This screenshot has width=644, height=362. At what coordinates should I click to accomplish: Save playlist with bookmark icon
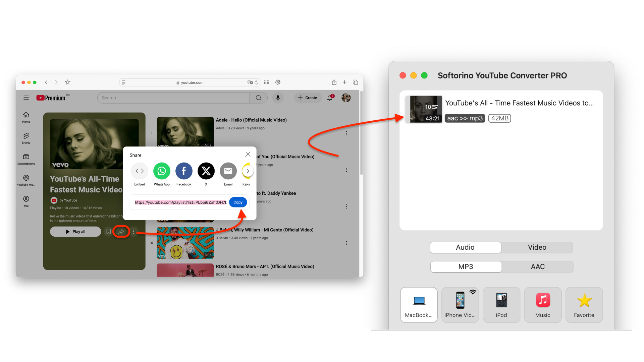(108, 232)
